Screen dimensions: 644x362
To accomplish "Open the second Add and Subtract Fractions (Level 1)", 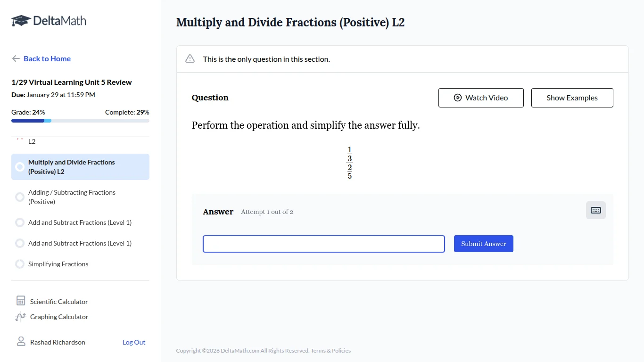I will (80, 243).
